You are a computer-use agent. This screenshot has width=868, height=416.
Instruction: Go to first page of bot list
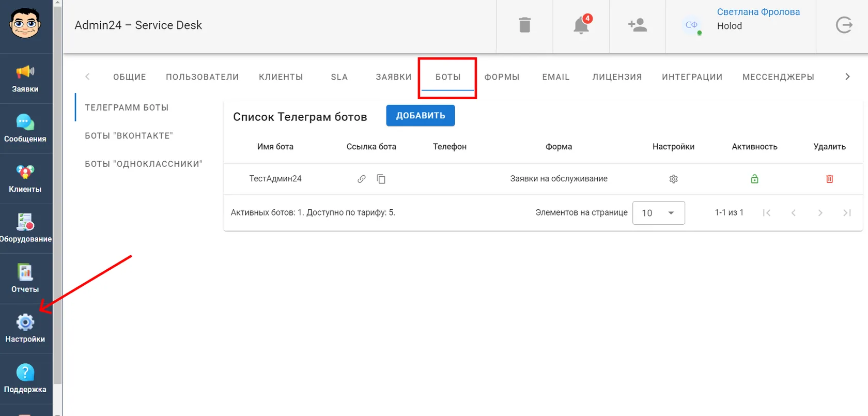pos(767,213)
